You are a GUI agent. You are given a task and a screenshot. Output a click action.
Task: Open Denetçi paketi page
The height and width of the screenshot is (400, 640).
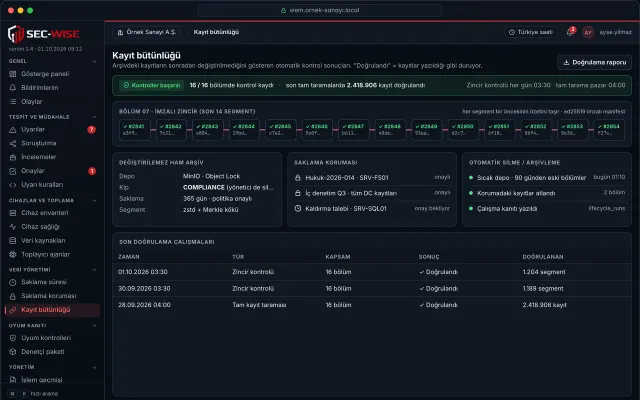point(52,352)
